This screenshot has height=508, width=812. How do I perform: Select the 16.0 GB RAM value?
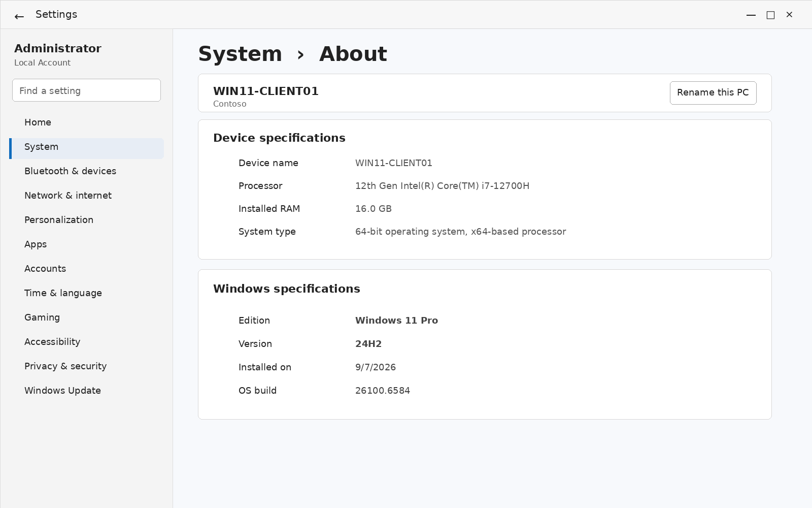[374, 209]
